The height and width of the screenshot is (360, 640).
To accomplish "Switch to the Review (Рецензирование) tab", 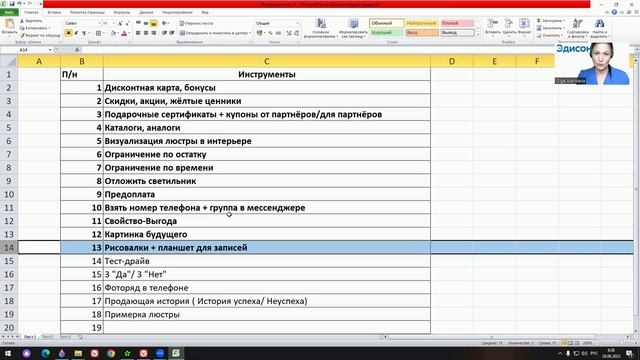I will click(177, 12).
